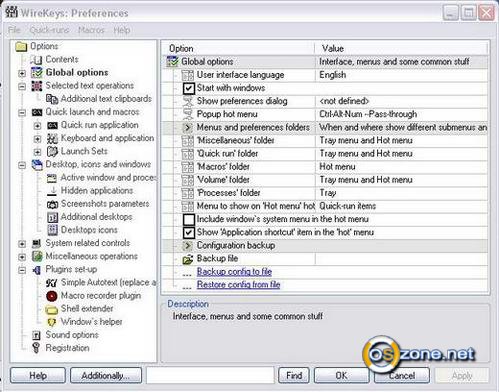Click the Value column header
Image resolution: width=499 pixels, height=392 pixels.
402,48
